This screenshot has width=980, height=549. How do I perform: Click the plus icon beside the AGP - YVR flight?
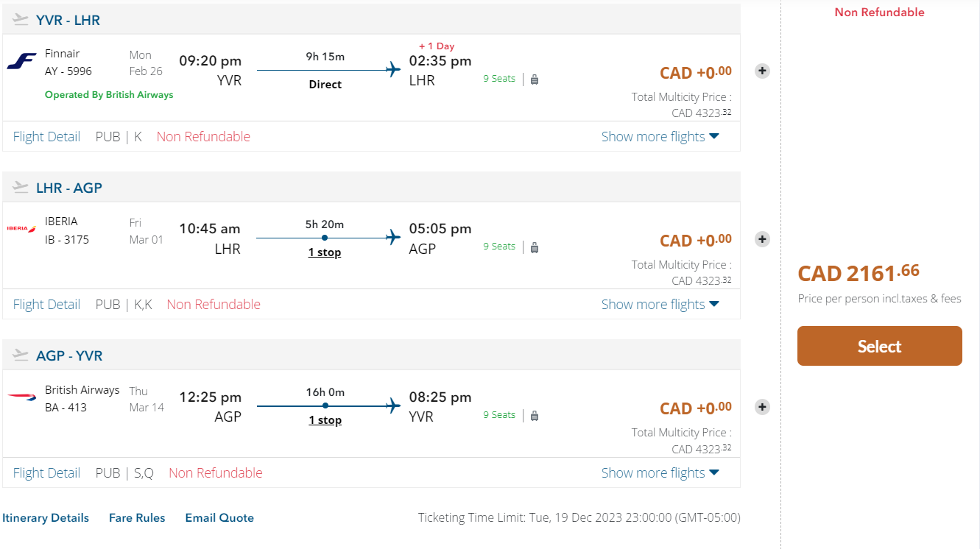click(x=763, y=407)
